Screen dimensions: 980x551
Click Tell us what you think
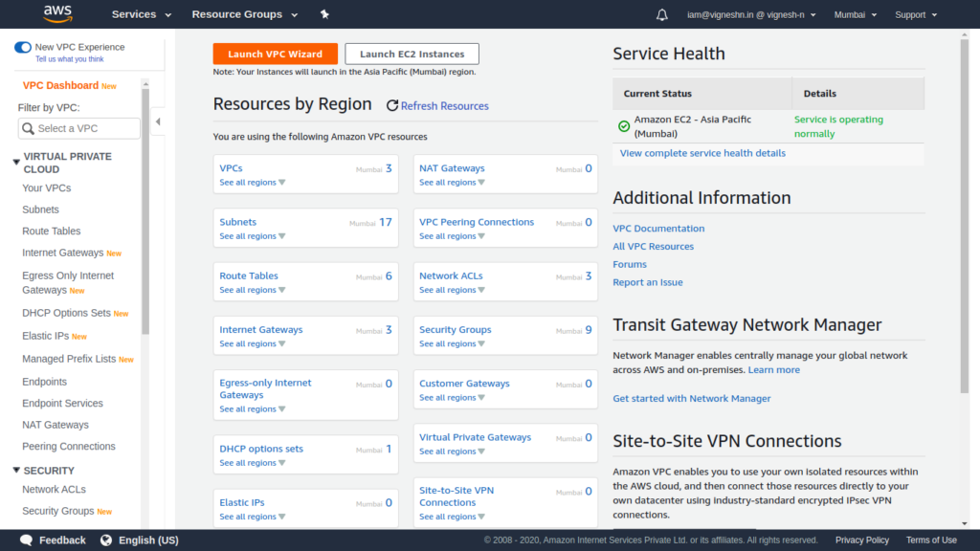[69, 59]
